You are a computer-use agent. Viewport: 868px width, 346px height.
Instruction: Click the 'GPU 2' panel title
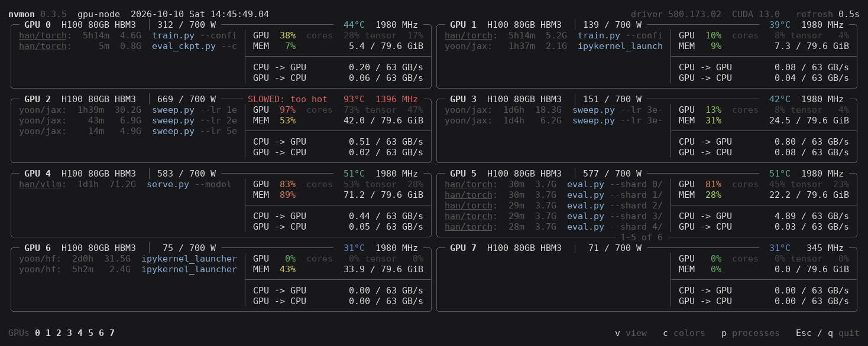tap(38, 99)
